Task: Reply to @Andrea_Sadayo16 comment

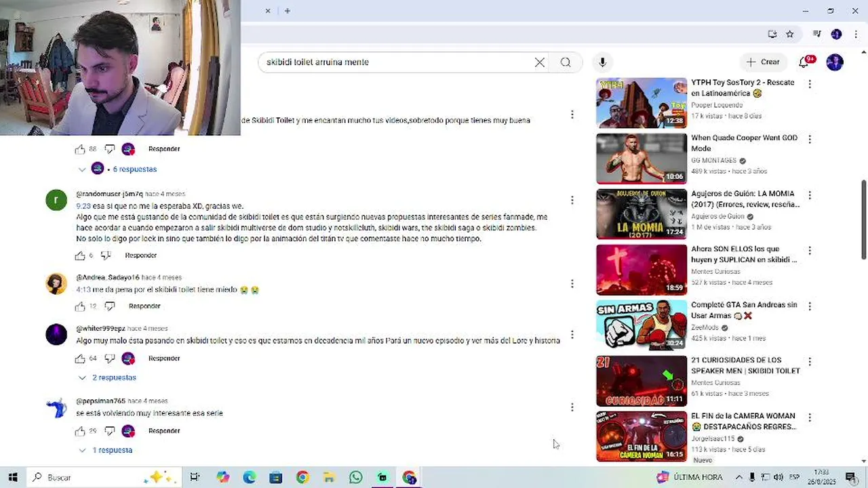Action: [x=144, y=306]
